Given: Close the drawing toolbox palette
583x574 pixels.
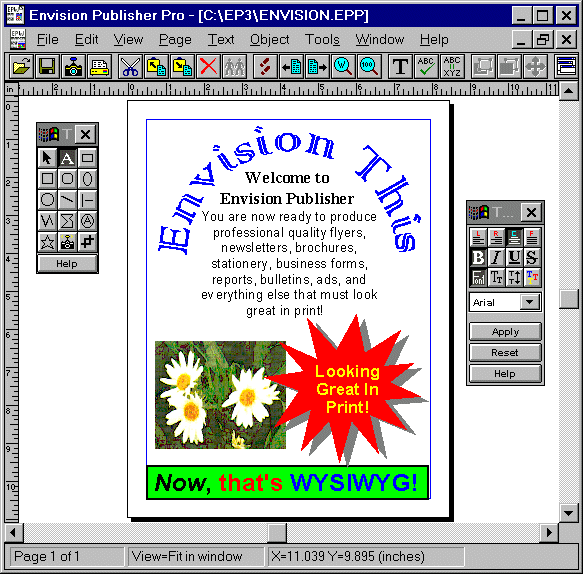Looking at the screenshot, I should point(86,134).
